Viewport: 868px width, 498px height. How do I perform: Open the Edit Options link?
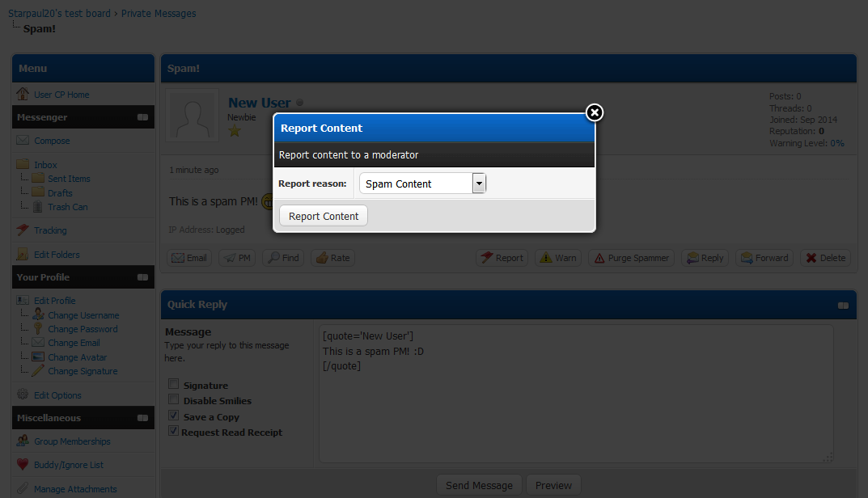coord(57,395)
